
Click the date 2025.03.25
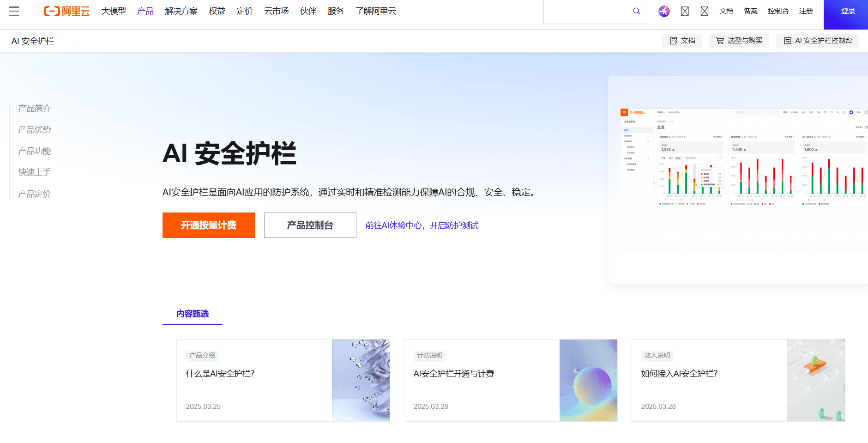coord(203,407)
